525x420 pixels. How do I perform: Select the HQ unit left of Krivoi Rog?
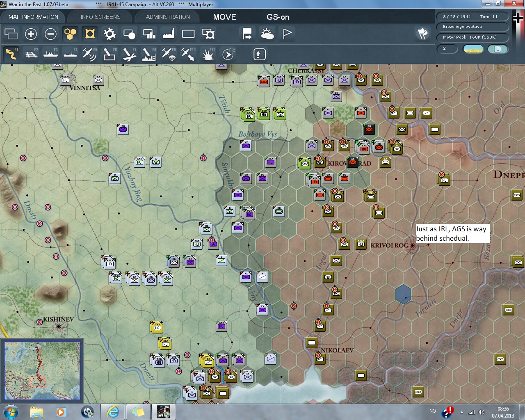[x=361, y=244]
